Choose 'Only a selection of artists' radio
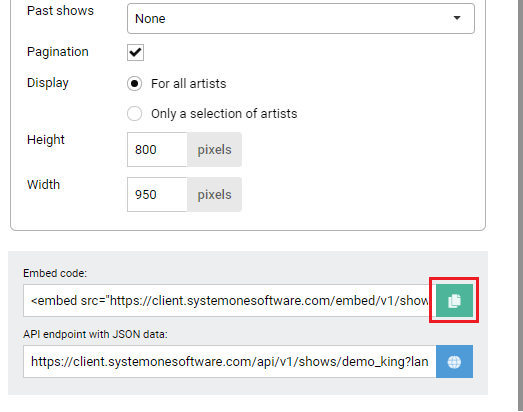This screenshot has width=523, height=412. point(134,114)
